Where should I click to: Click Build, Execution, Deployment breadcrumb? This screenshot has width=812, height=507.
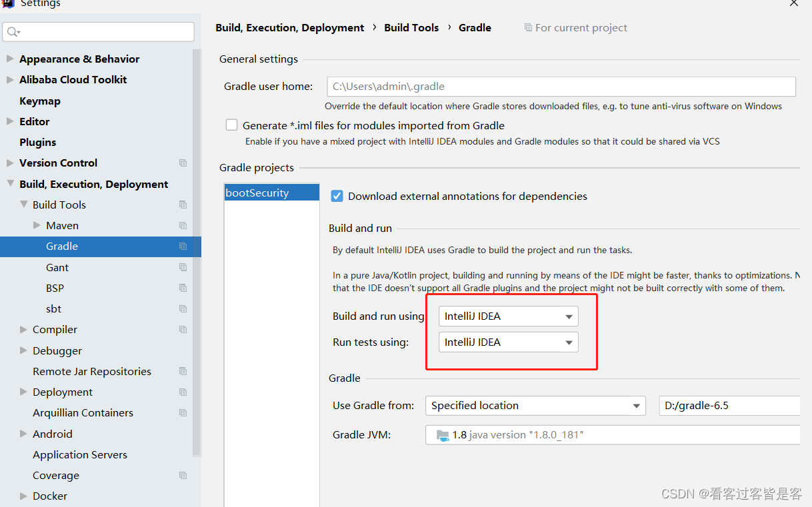[x=290, y=27]
